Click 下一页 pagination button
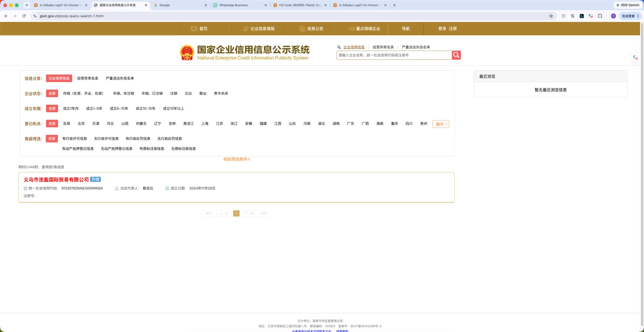The width and height of the screenshot is (644, 332). (249, 214)
